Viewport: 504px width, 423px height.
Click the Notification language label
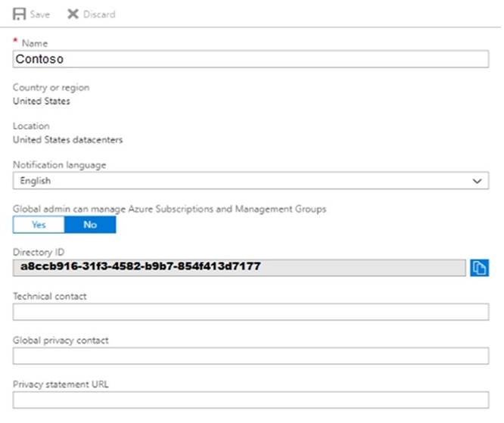(60, 165)
